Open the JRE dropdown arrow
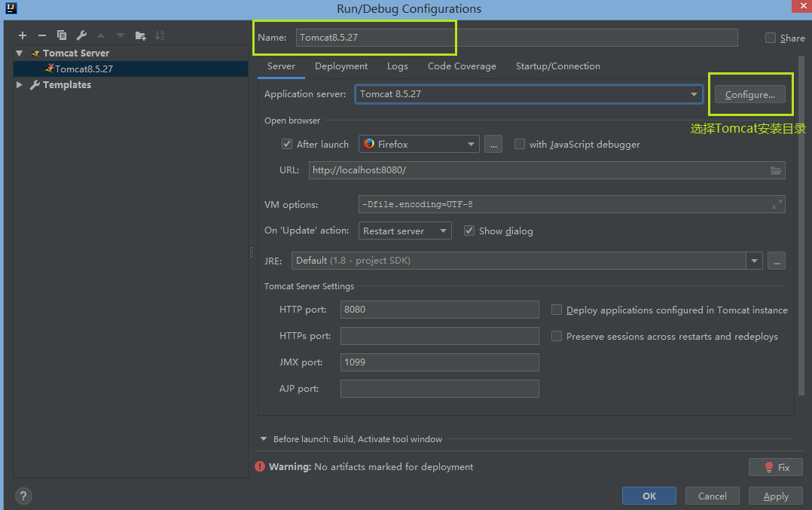Screen dimensions: 812x510 tap(754, 261)
